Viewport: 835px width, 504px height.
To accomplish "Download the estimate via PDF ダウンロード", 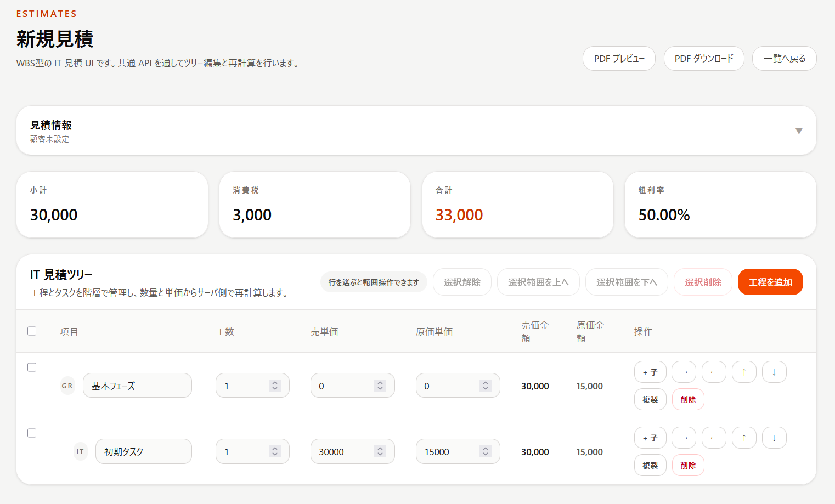I will (704, 58).
